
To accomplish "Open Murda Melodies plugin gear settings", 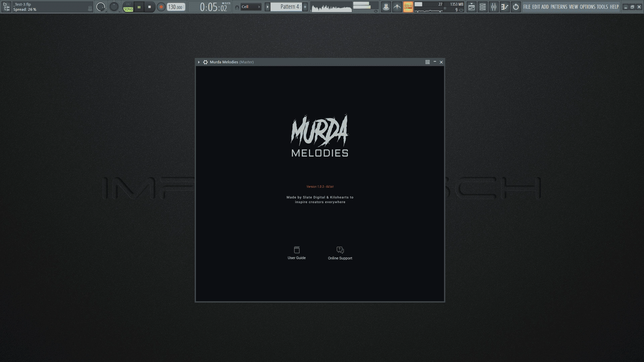I will [206, 62].
